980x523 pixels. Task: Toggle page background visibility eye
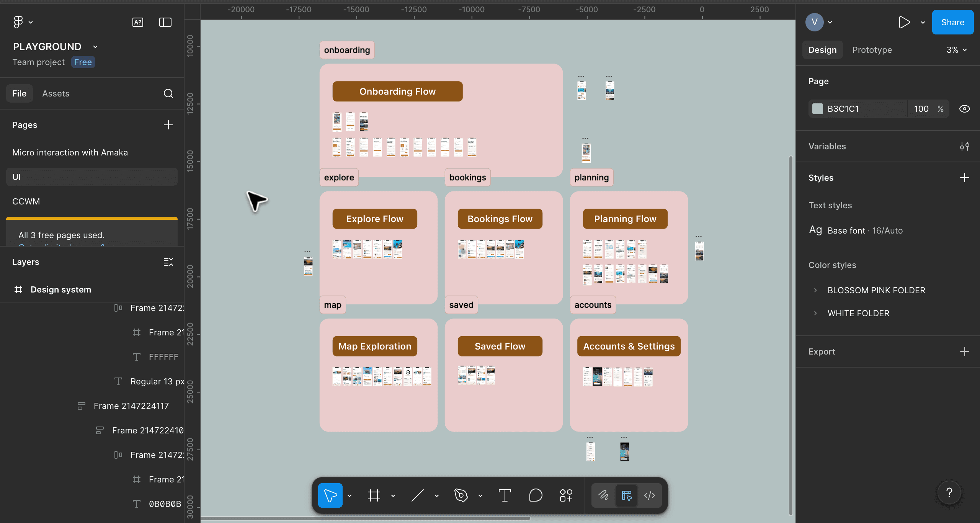964,109
